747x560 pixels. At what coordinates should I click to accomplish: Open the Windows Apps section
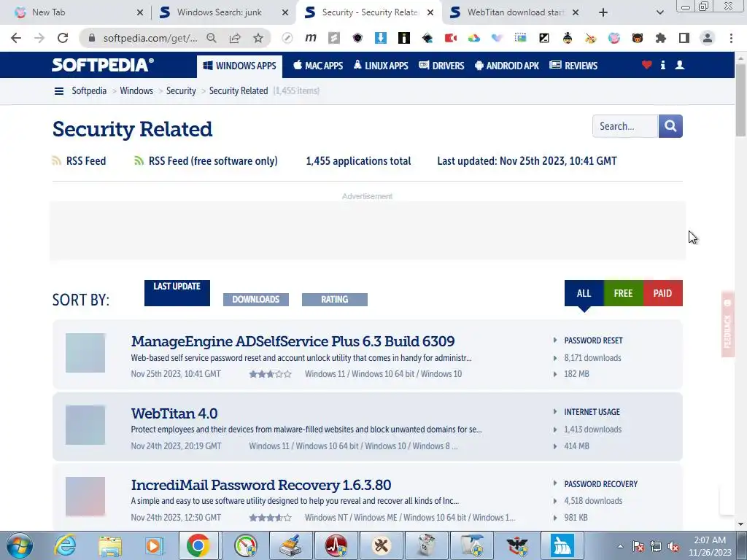pos(239,66)
